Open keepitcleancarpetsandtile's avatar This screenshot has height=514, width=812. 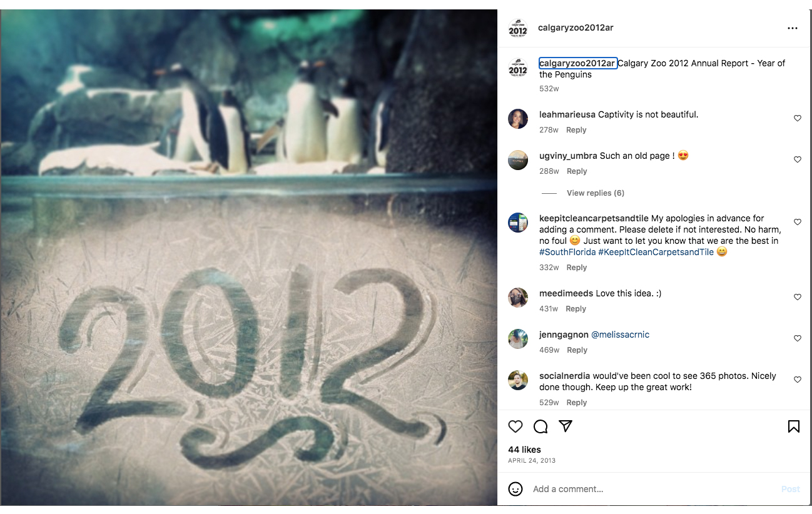(x=518, y=223)
